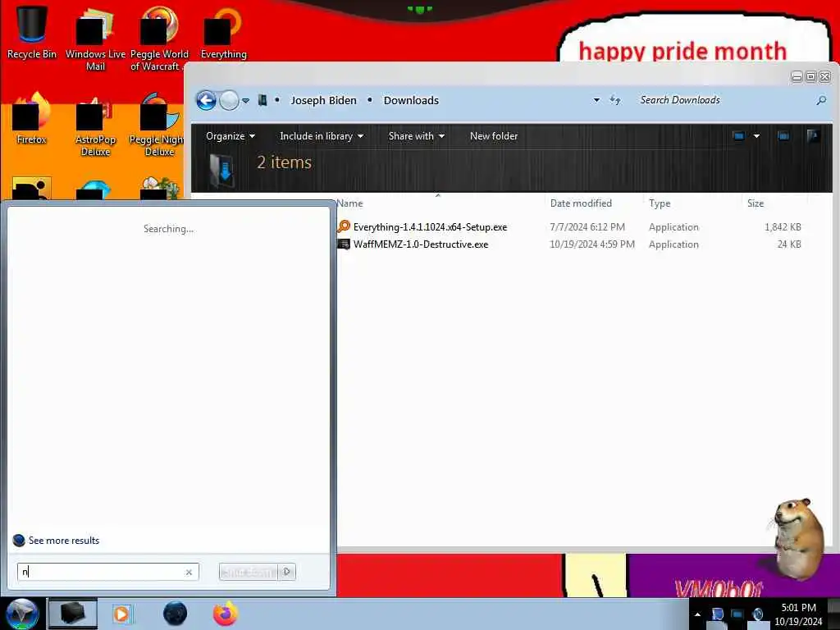
Task: Sort files by Date modified column
Action: pos(581,203)
